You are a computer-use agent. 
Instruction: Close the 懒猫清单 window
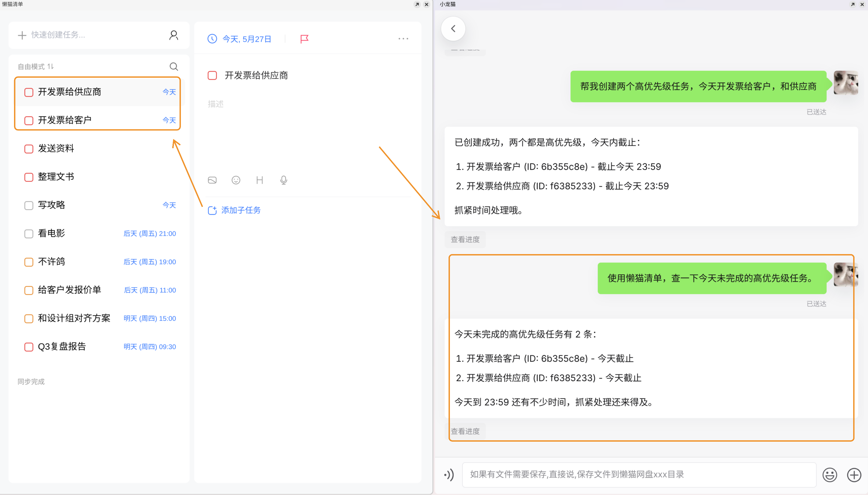[x=426, y=4]
